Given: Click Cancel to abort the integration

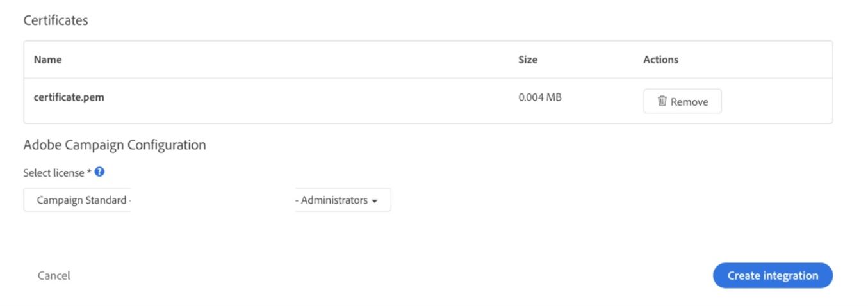Looking at the screenshot, I should [x=54, y=275].
